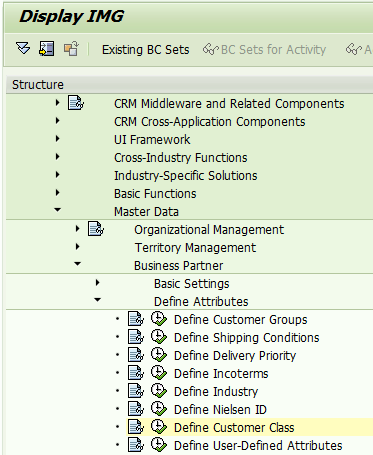The image size is (373, 455).
Task: Click BC Sets for Activity button
Action: [x=265, y=50]
